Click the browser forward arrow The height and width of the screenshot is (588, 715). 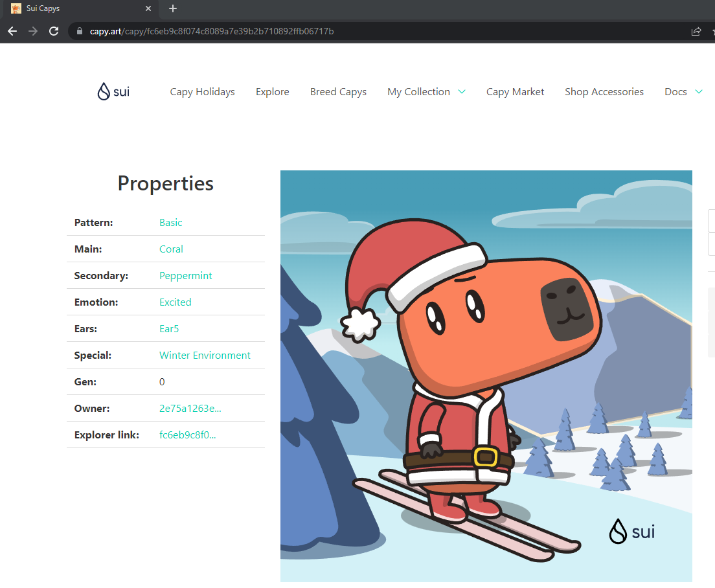[33, 31]
